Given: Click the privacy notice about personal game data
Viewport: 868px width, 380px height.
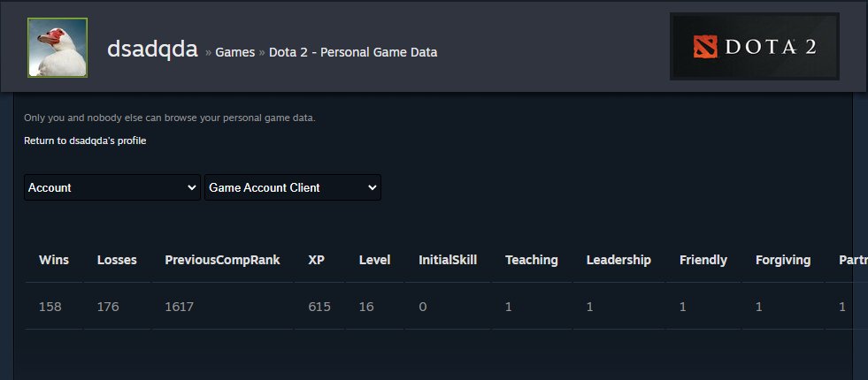Looking at the screenshot, I should click(170, 118).
